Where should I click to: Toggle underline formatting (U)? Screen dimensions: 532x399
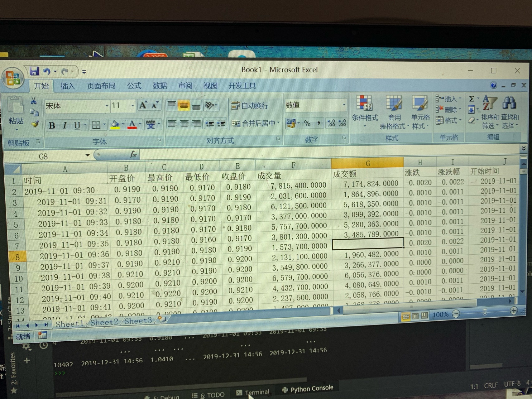tap(77, 125)
